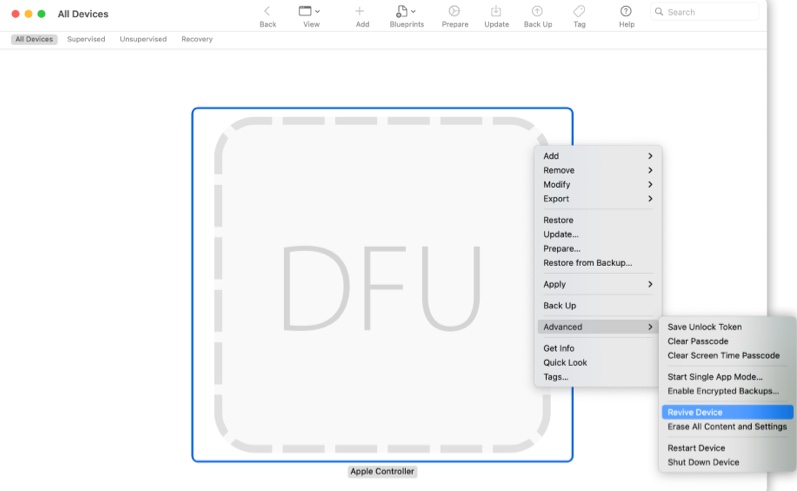Open the Blueprints toolbar menu
This screenshot has width=797, height=491.
pyautogui.click(x=405, y=11)
